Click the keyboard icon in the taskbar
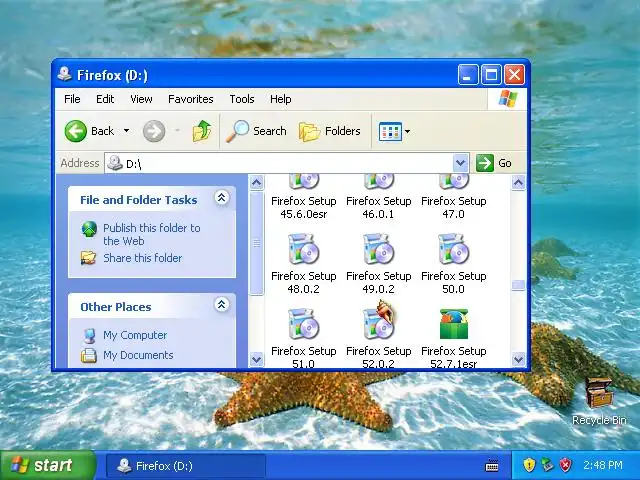 [492, 466]
